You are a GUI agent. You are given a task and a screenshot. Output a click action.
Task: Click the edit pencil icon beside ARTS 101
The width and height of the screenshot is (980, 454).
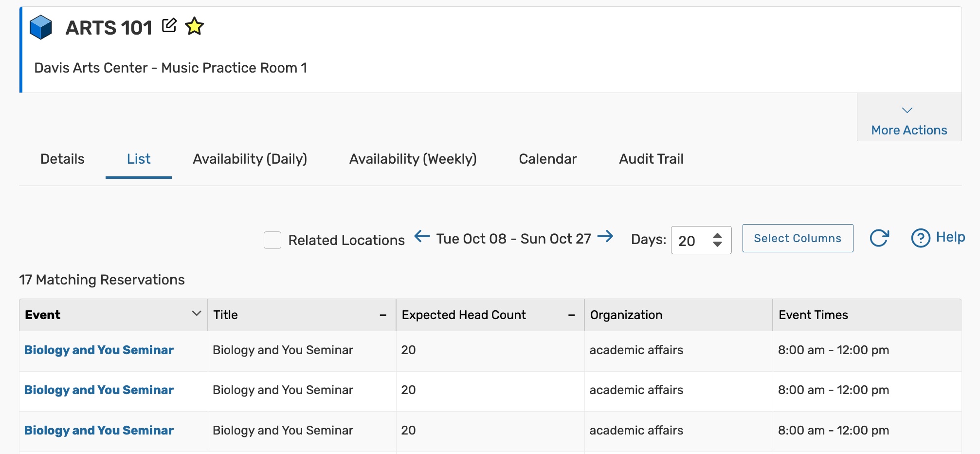(169, 25)
